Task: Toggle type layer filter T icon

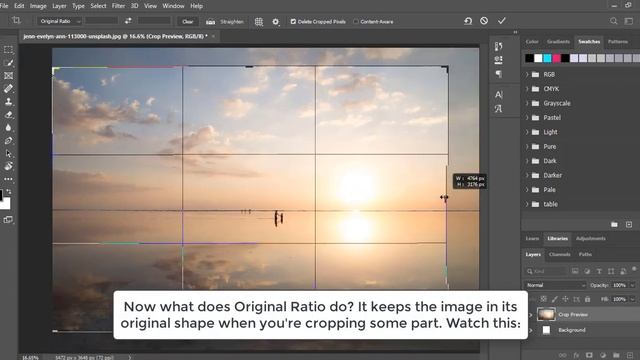Action: (599, 271)
